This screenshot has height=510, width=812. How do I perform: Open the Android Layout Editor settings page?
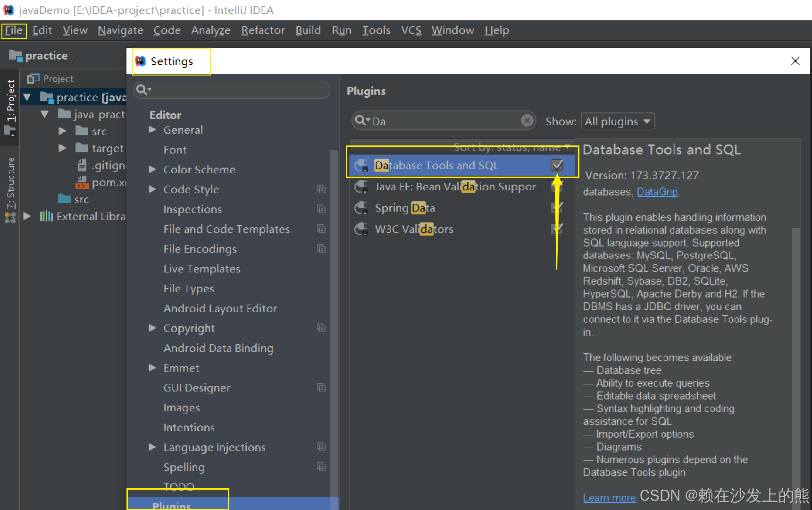220,308
